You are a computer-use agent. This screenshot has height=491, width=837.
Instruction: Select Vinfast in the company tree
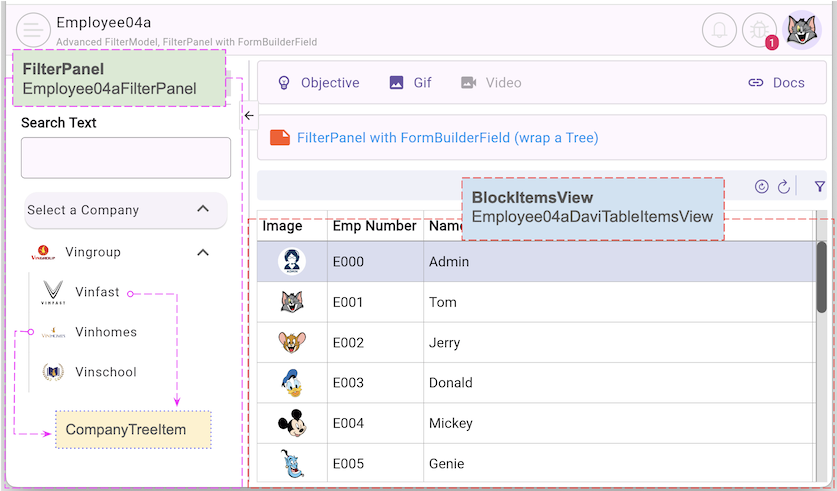click(x=97, y=292)
